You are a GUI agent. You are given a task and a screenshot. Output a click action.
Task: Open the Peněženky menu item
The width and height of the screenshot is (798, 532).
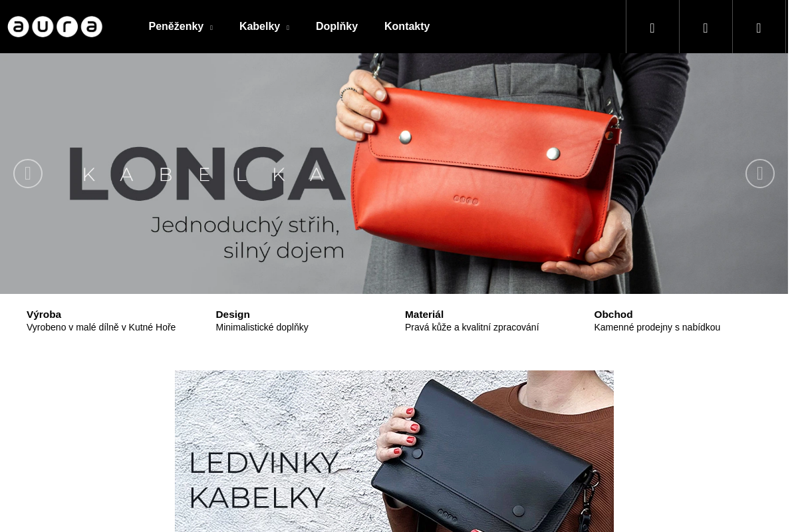(176, 27)
